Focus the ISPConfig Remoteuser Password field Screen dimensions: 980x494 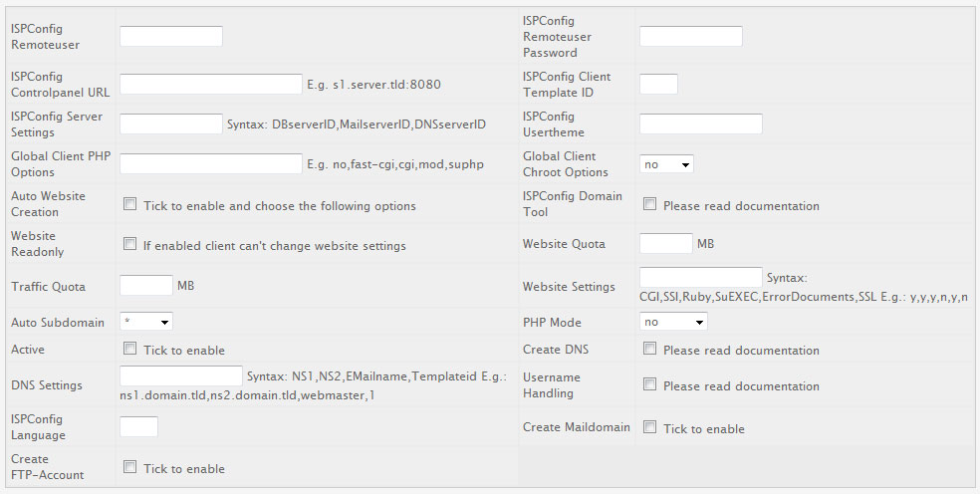(690, 36)
